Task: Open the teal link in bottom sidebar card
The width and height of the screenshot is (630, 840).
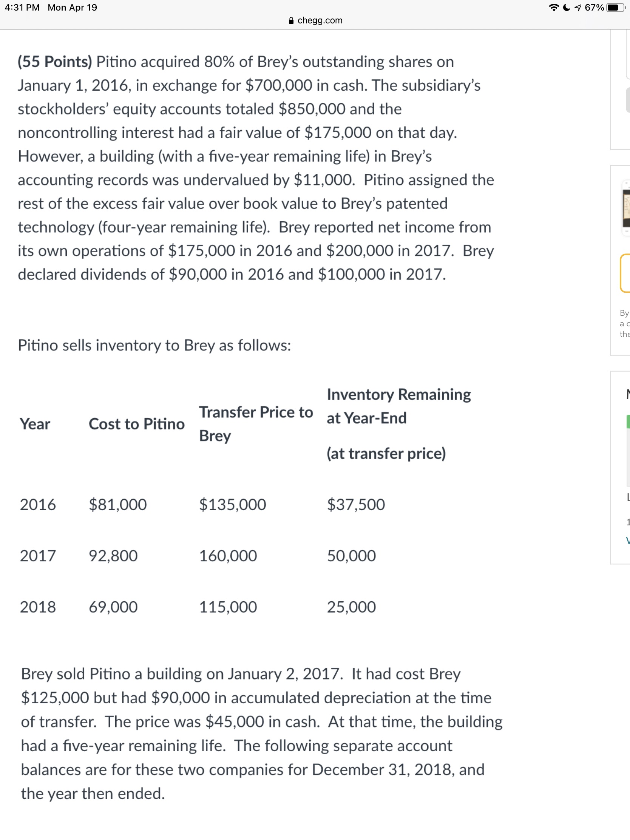Action: point(628,541)
